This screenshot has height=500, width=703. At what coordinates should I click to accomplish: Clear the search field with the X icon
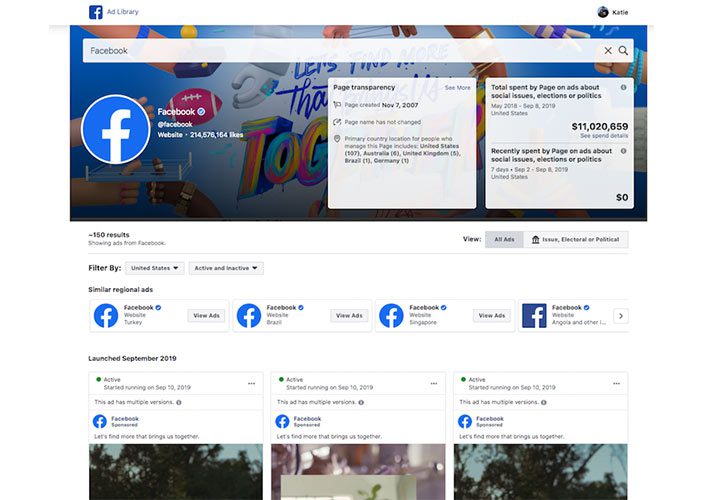[608, 51]
